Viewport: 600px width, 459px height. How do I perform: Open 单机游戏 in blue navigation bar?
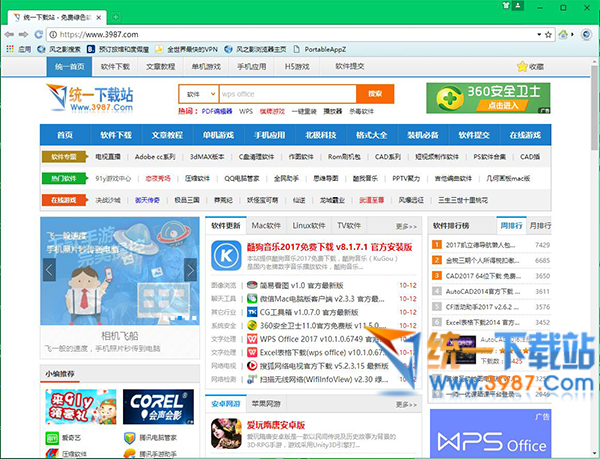pyautogui.click(x=218, y=135)
